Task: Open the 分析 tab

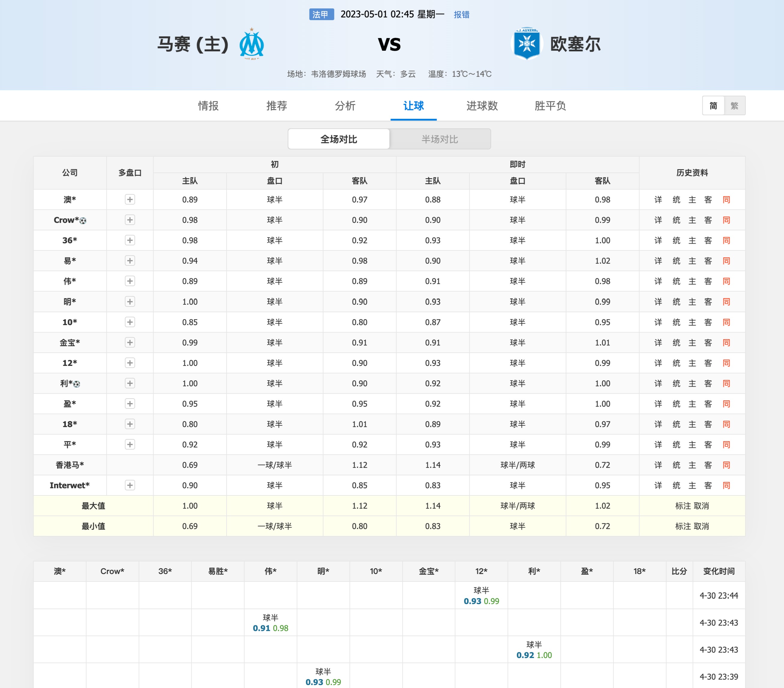Action: tap(345, 106)
